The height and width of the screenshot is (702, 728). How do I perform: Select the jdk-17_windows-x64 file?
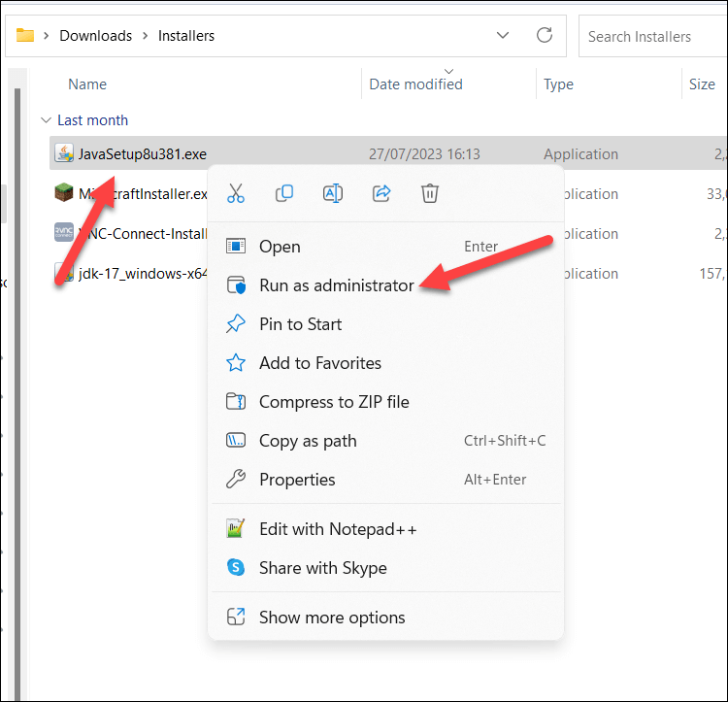[143, 274]
